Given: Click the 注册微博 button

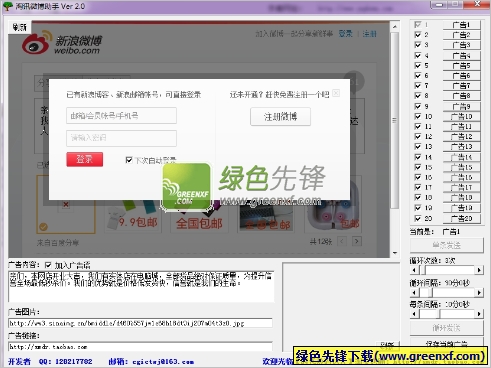Looking at the screenshot, I should pyautogui.click(x=280, y=116).
